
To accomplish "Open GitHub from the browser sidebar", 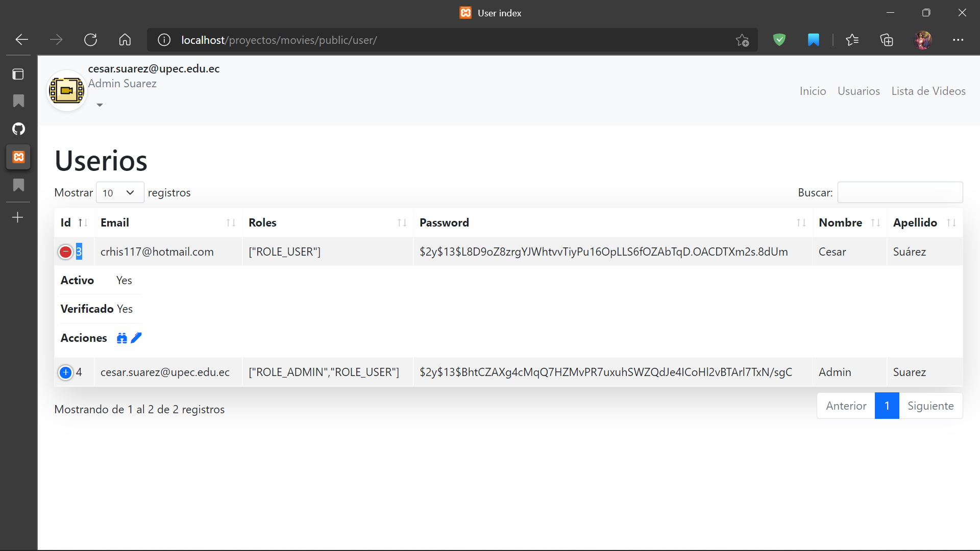I will click(x=18, y=129).
